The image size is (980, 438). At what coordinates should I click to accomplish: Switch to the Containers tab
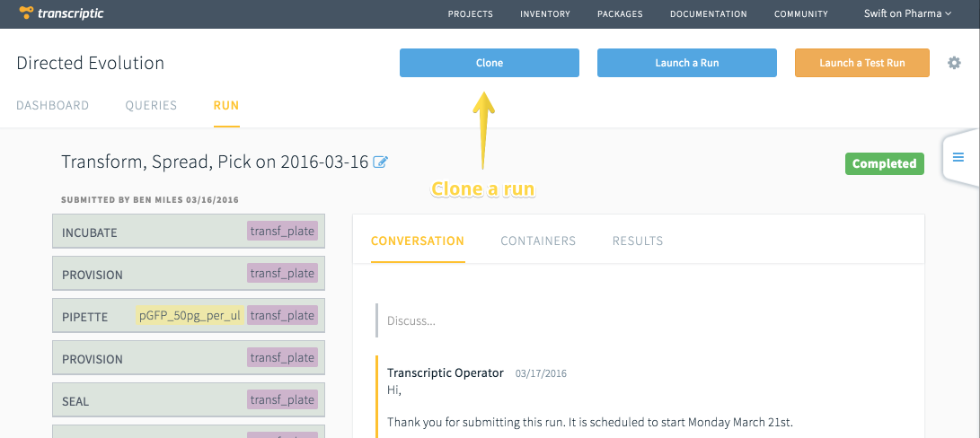pyautogui.click(x=538, y=241)
